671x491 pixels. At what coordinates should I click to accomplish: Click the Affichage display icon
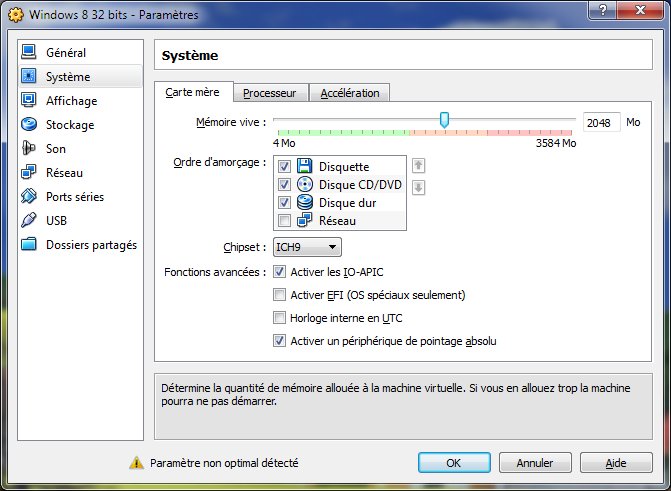tap(29, 100)
